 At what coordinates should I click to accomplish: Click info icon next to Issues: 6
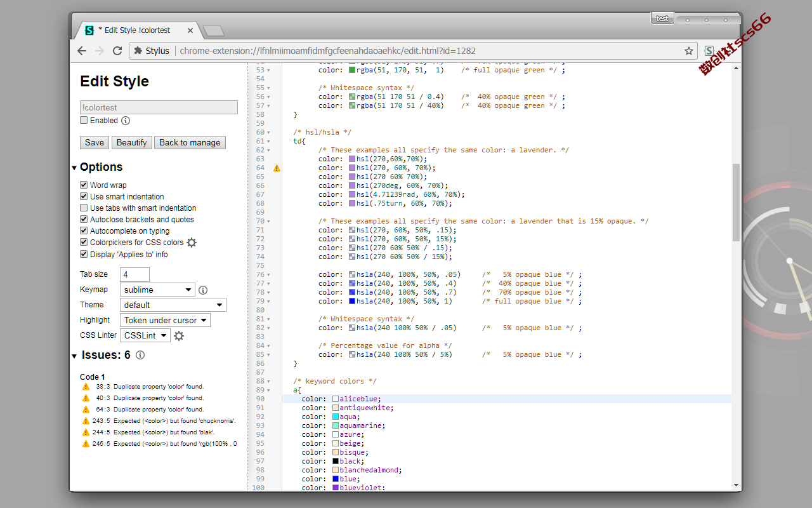click(140, 355)
